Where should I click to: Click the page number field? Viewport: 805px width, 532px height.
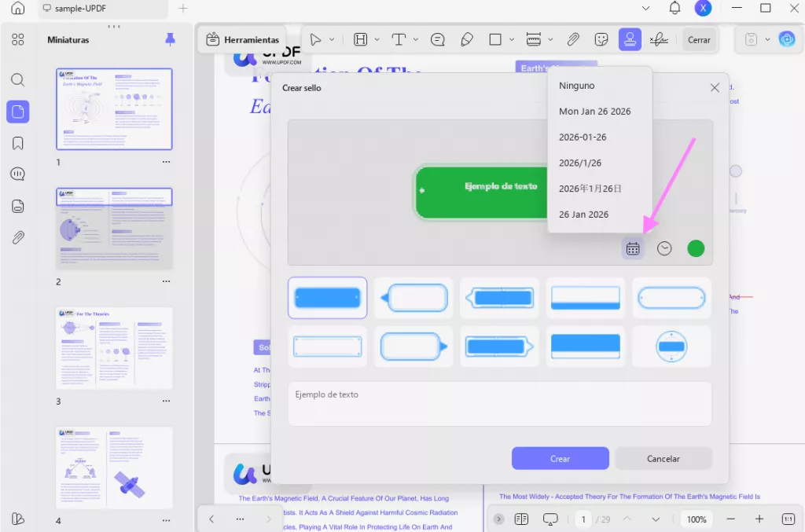(583, 519)
